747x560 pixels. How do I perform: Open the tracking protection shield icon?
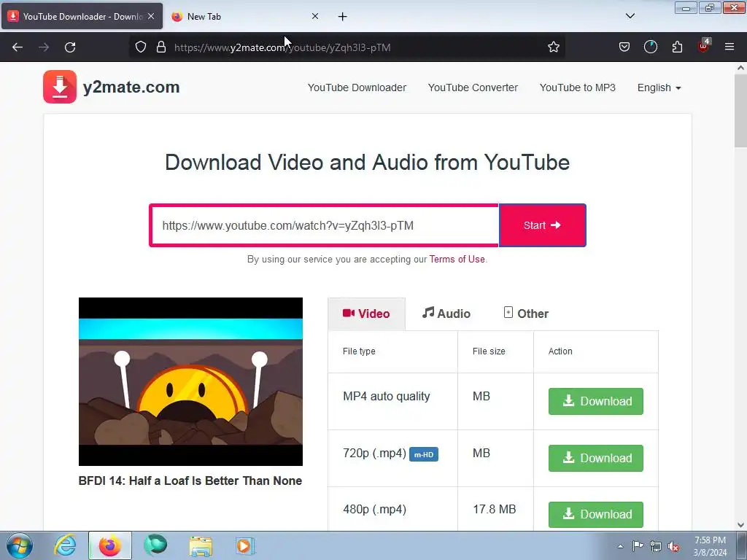point(141,47)
